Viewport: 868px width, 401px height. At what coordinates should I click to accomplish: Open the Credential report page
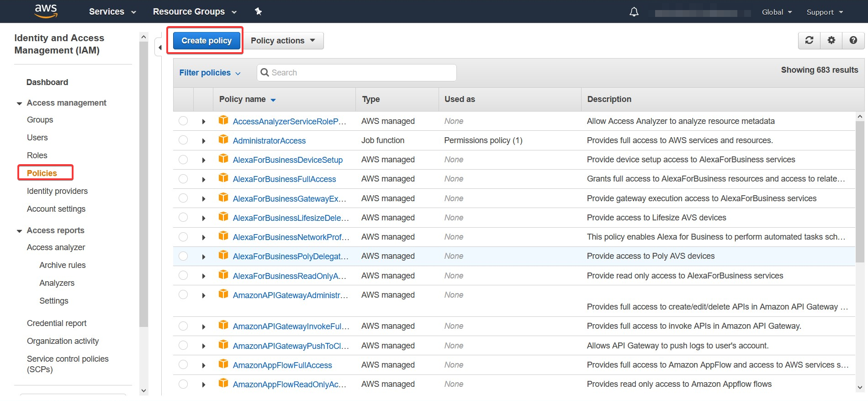coord(57,323)
